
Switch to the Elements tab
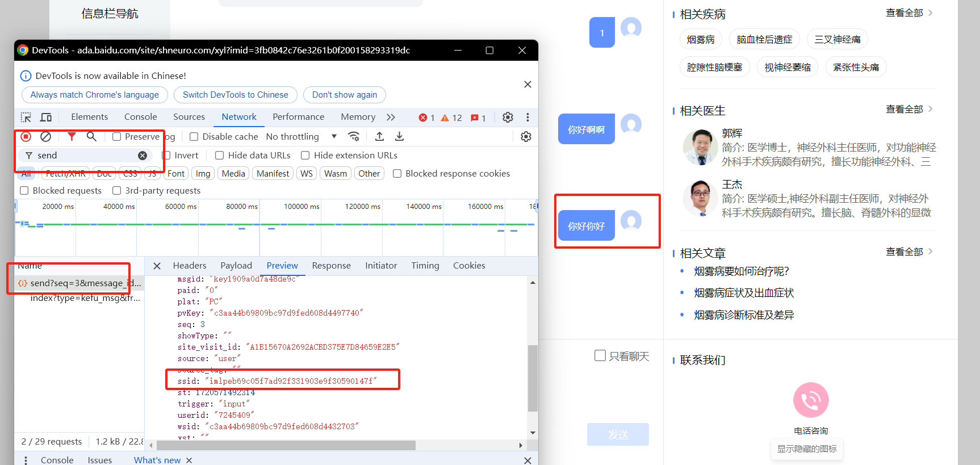coord(89,117)
